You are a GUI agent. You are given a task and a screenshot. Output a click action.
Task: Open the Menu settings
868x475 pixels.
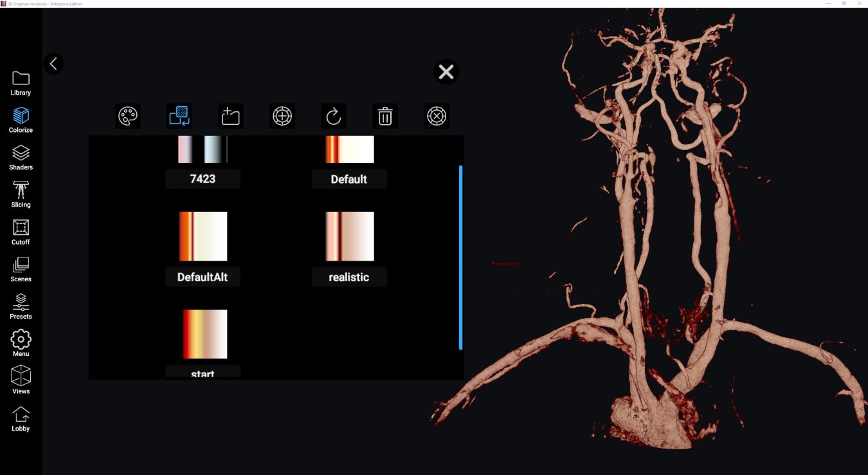(21, 342)
